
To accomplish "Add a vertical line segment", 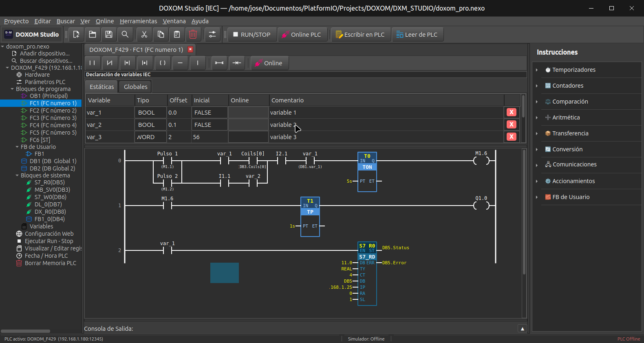I will pyautogui.click(x=197, y=63).
